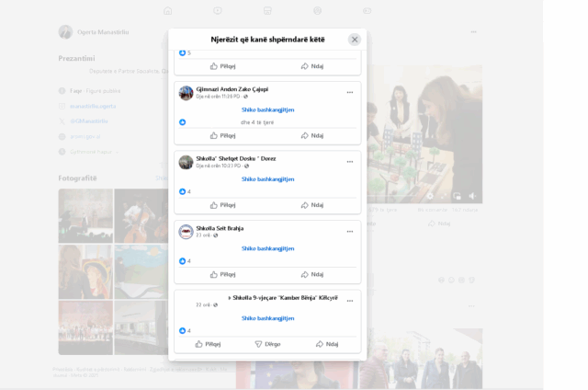Share the Shkolla Kamber Bënja Këlcyrë post
The image size is (588, 390).
(327, 344)
